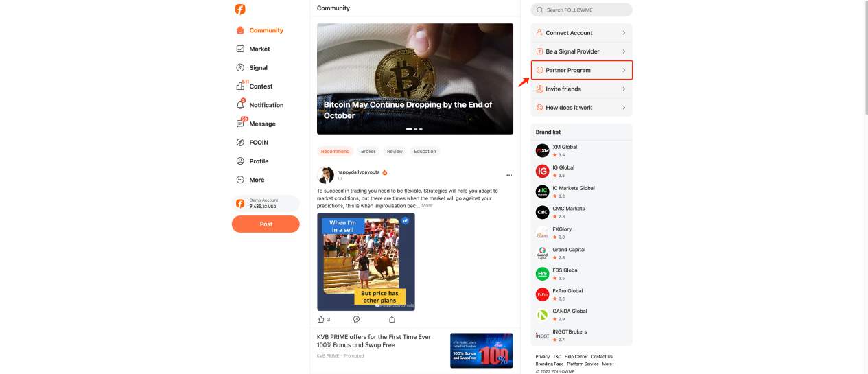Open the Signal sidebar icon
The image size is (868, 374).
240,67
